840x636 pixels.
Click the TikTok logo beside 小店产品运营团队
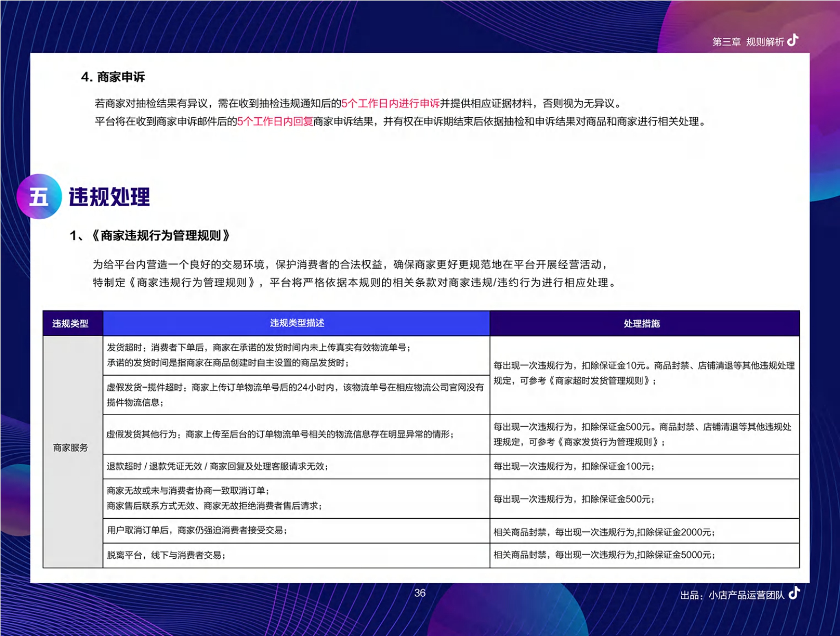(794, 593)
